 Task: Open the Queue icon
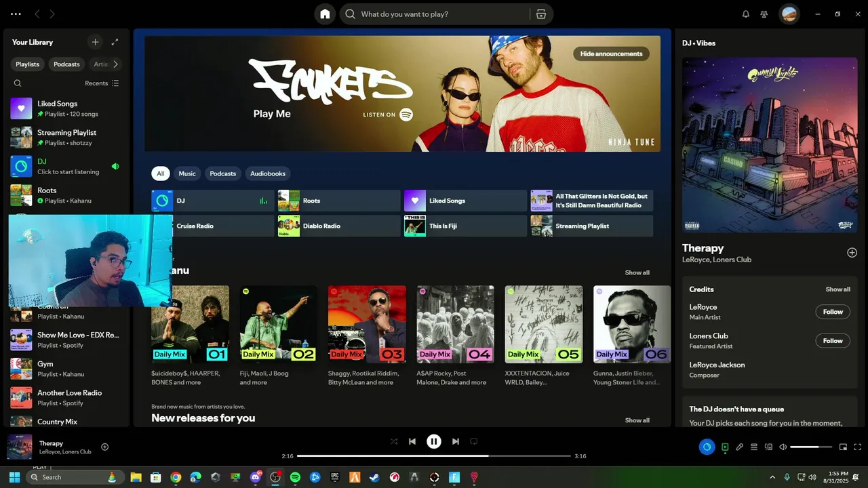(754, 447)
